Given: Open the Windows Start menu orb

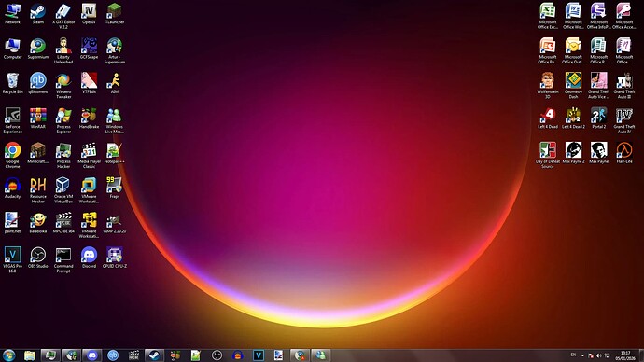Looking at the screenshot, I should pos(8,355).
